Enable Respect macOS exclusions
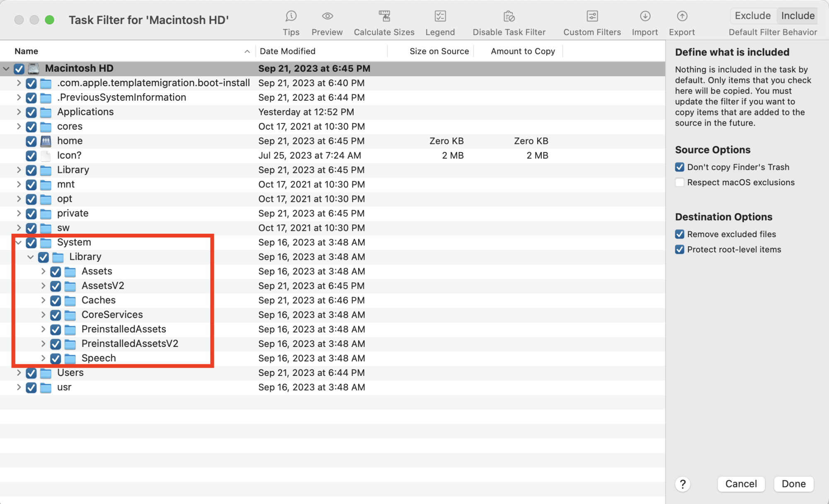 (x=680, y=182)
